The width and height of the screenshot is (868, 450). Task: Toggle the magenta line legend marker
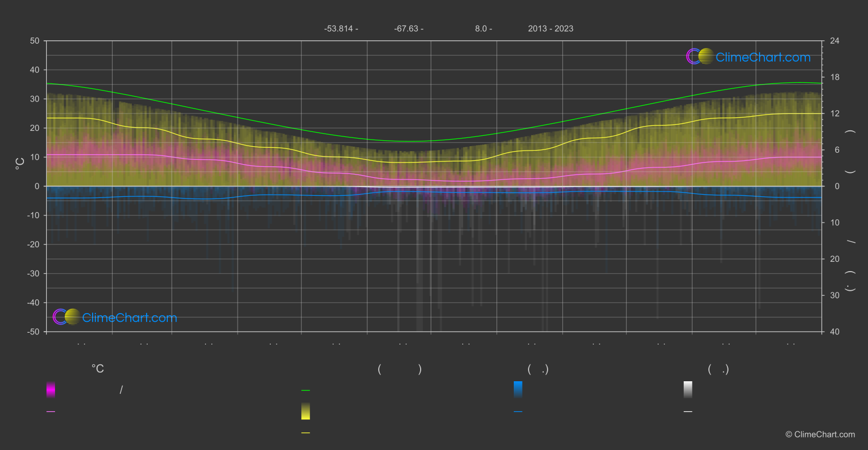[x=51, y=412]
